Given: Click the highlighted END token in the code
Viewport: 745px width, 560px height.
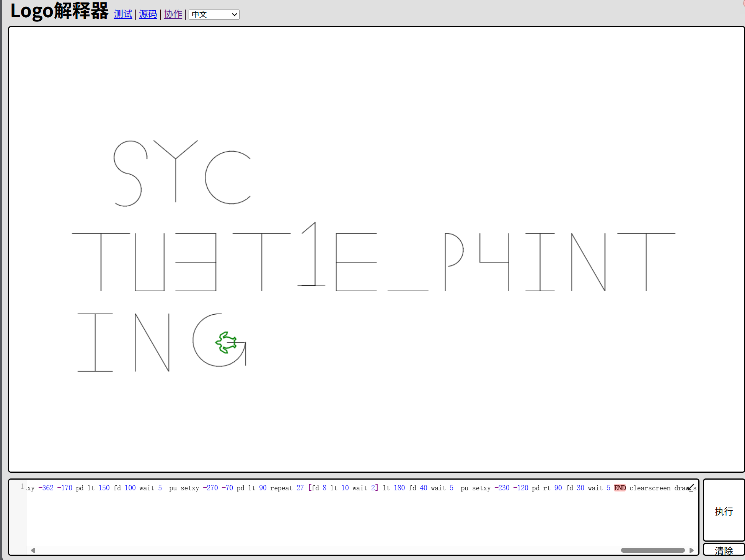Looking at the screenshot, I should [x=620, y=488].
